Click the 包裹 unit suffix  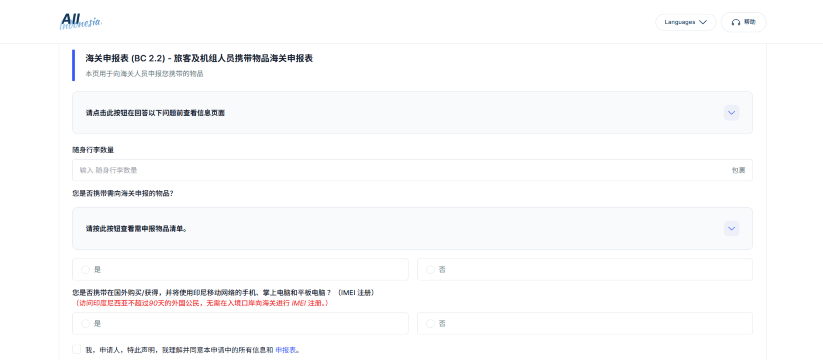click(738, 170)
